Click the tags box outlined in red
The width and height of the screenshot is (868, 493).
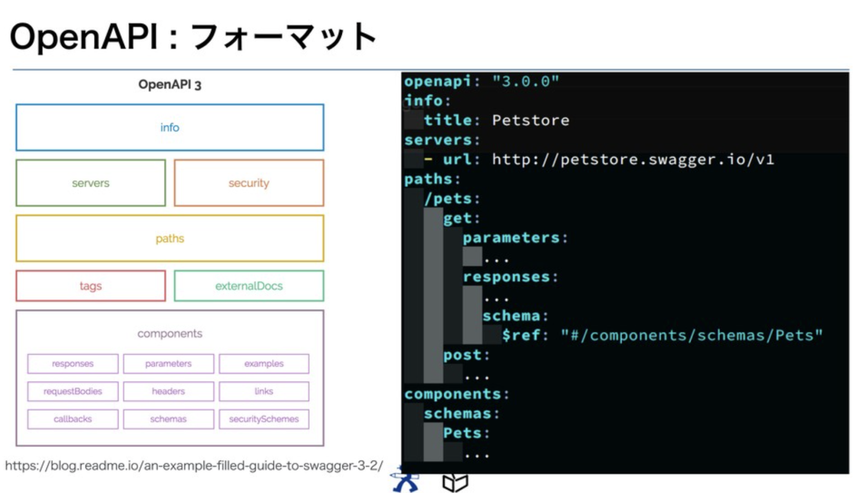90,286
